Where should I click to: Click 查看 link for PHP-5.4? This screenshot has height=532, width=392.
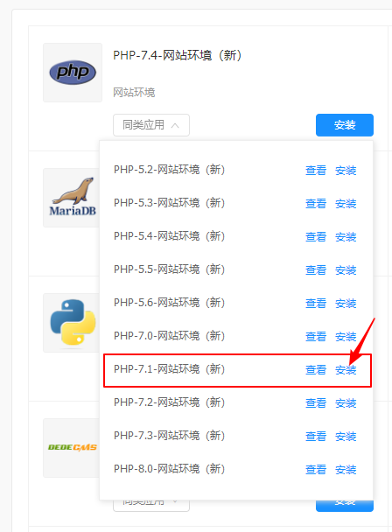click(x=316, y=236)
